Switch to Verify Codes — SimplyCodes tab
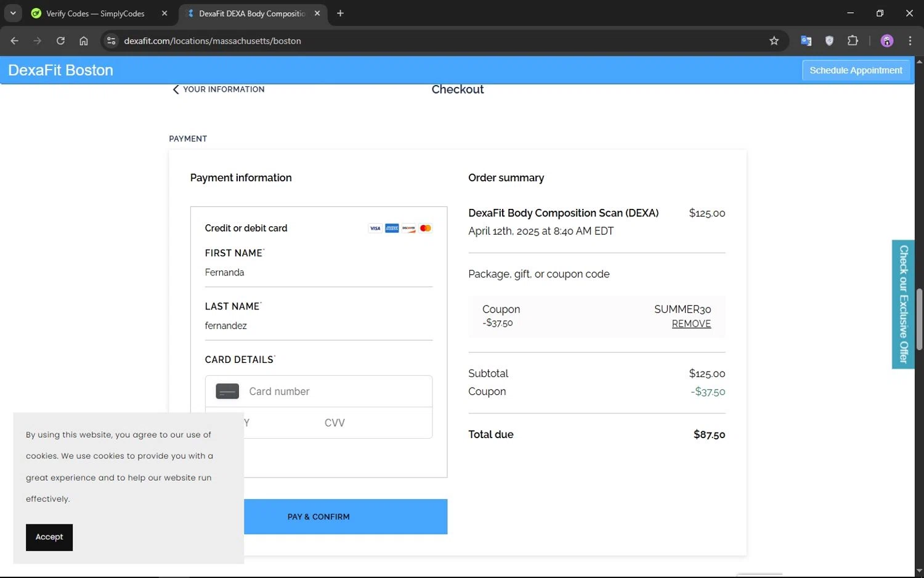The image size is (924, 578). pyautogui.click(x=95, y=14)
